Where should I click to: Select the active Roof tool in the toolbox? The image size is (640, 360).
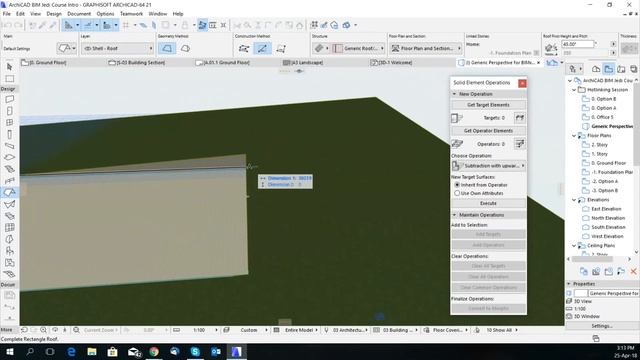[9, 192]
